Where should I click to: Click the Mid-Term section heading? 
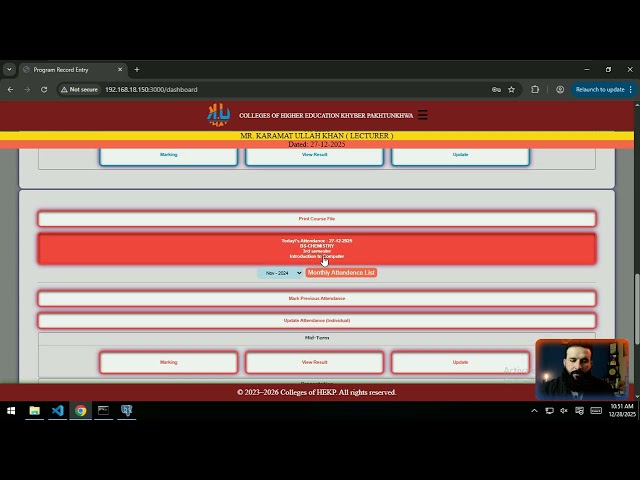(317, 338)
